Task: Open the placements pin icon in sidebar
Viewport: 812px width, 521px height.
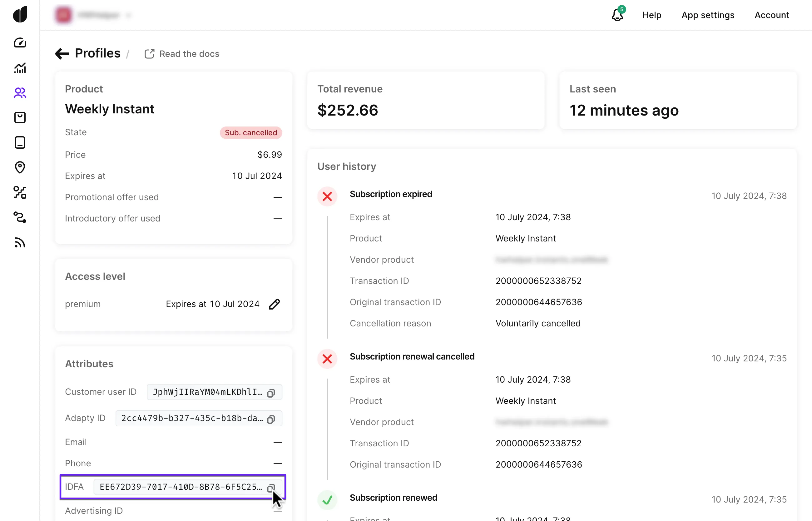Action: point(20,167)
